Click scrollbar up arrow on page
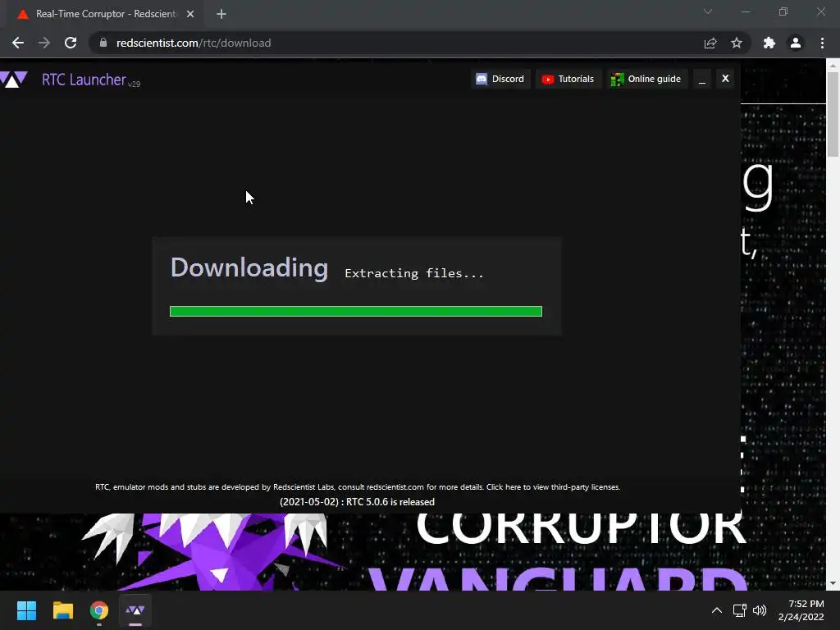Screen dimensions: 840x630 coord(833,65)
